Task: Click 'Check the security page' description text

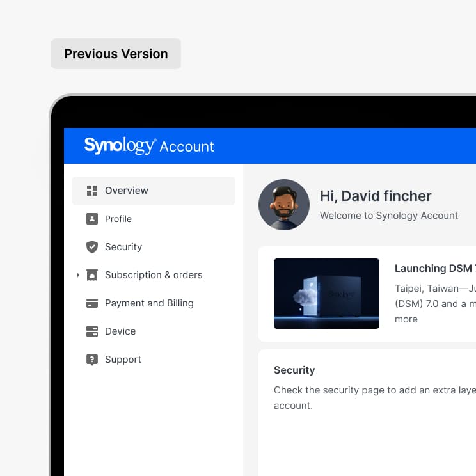Action: click(375, 398)
